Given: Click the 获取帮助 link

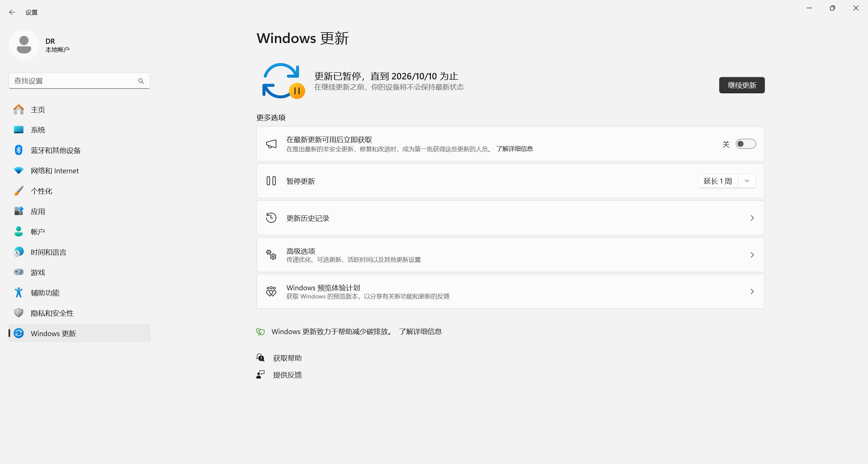Looking at the screenshot, I should (x=287, y=358).
